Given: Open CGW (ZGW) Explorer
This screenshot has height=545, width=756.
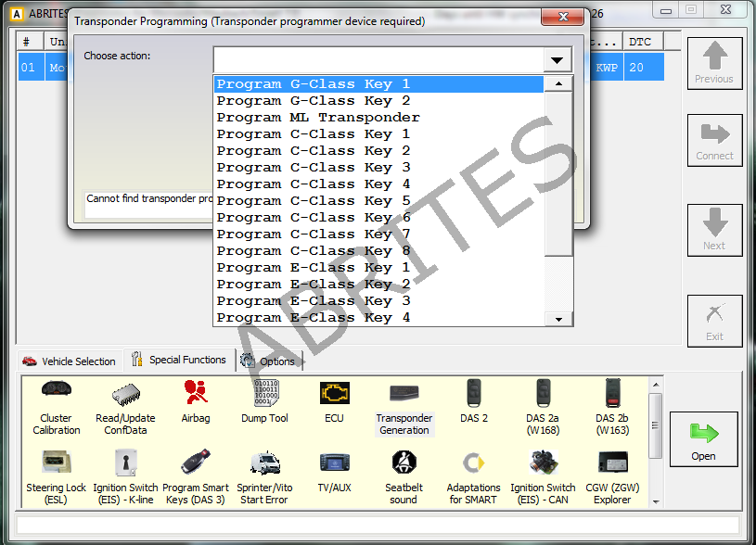Looking at the screenshot, I should click(612, 477).
